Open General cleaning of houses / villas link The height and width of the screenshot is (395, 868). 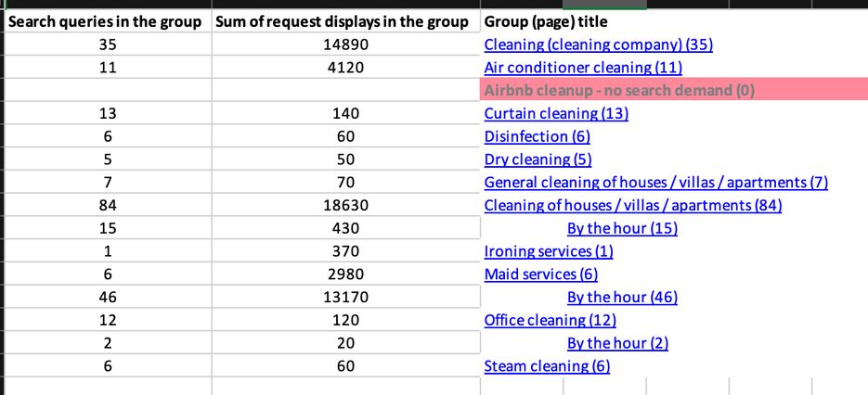tap(656, 183)
